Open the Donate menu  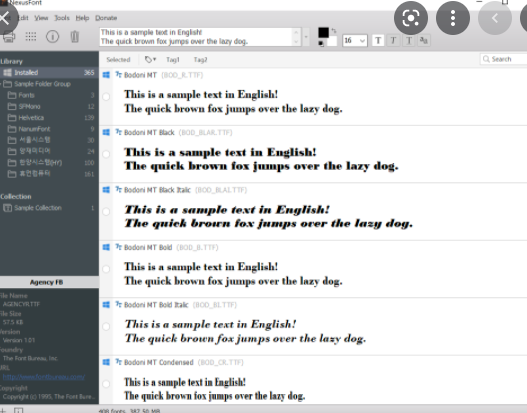(x=106, y=18)
